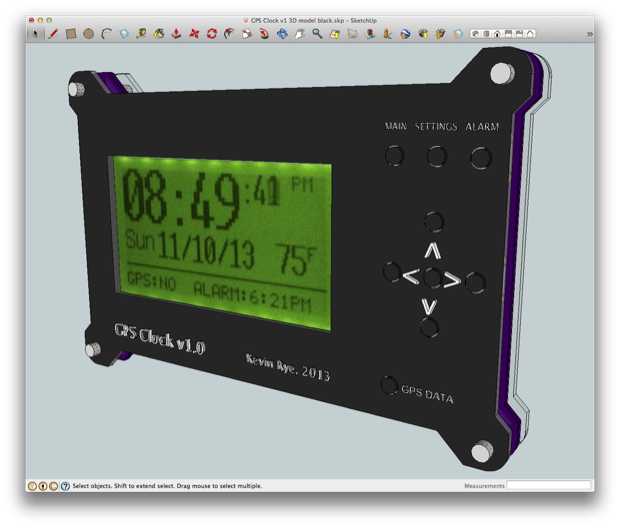Click button hole under MAIN label
Image resolution: width=620 pixels, height=527 pixels.
[395, 155]
